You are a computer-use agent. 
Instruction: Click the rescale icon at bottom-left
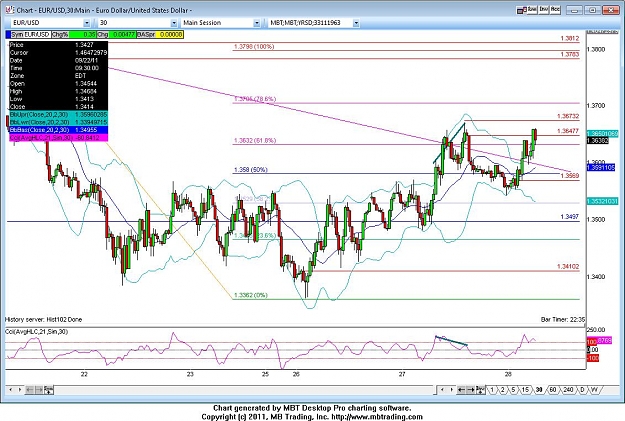[49, 390]
